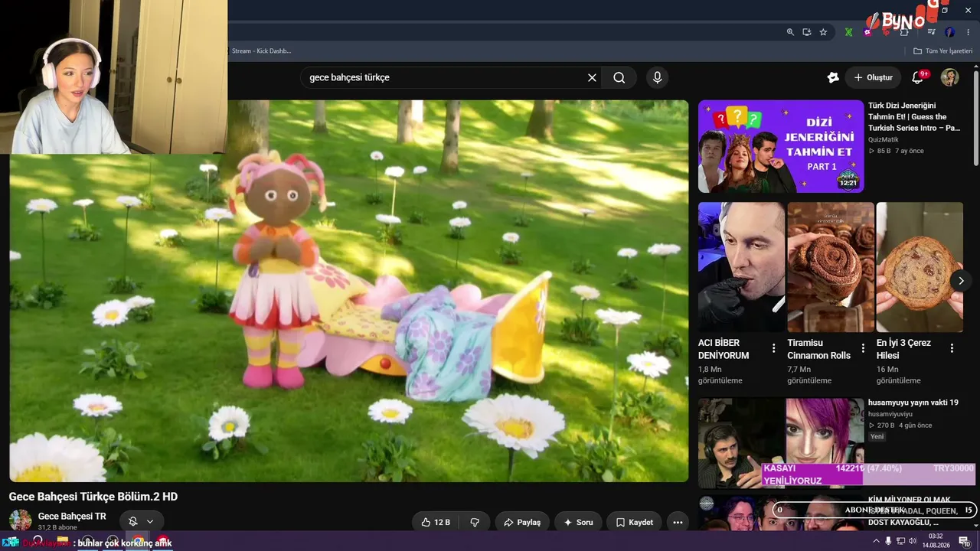Open the browser extensions puzzle menu
Screen dimensions: 980x551
click(904, 32)
